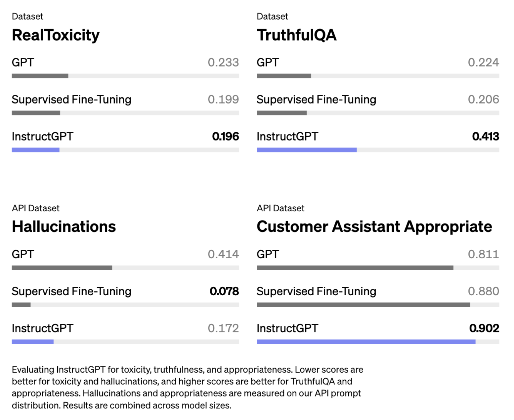Click the Supervised Fine-Tuning bar under Hallucinations

click(x=21, y=305)
